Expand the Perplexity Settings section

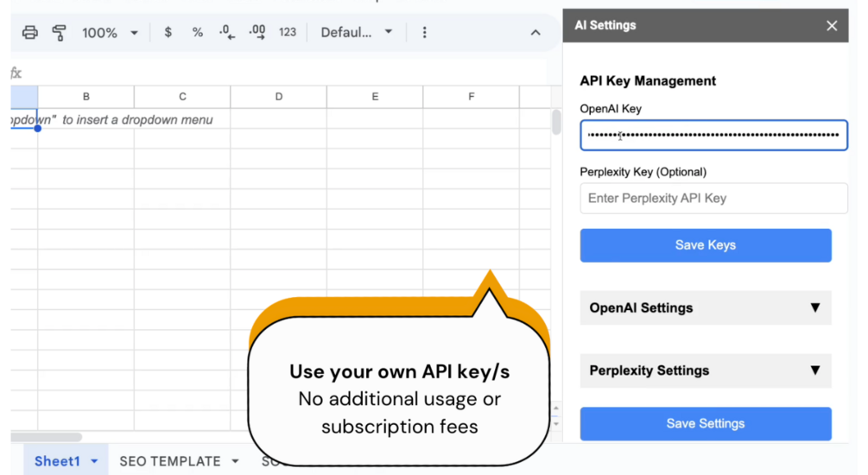pos(705,370)
